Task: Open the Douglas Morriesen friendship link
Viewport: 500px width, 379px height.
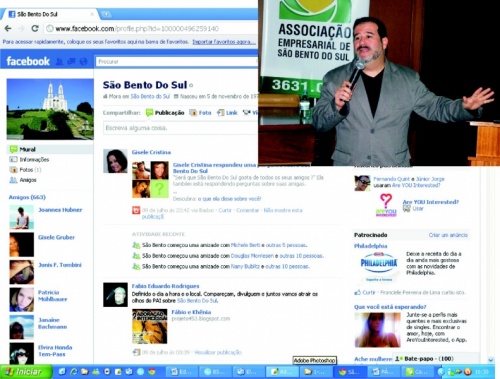Action: coord(252,256)
